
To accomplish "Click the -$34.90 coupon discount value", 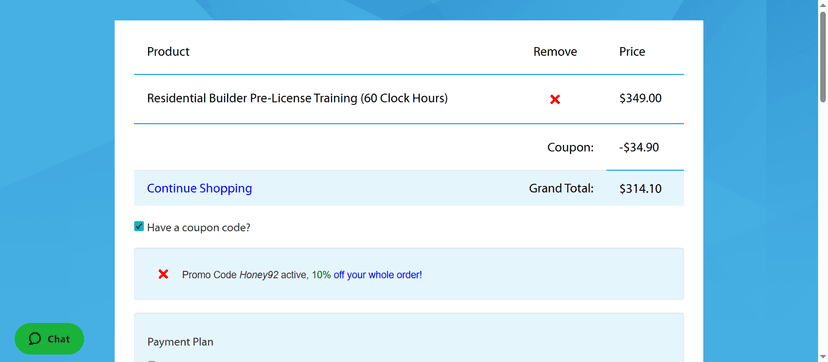I will click(639, 147).
